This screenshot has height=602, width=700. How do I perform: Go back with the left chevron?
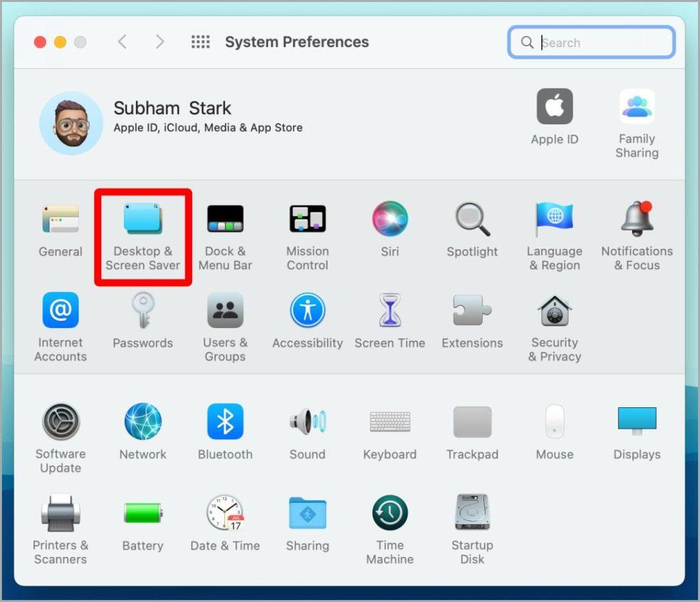tap(122, 42)
